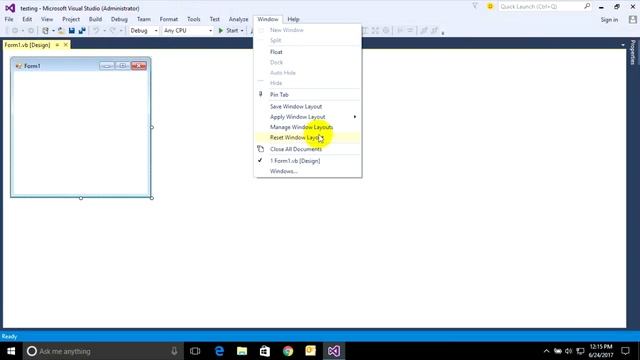Click the Sign in link

click(x=609, y=20)
